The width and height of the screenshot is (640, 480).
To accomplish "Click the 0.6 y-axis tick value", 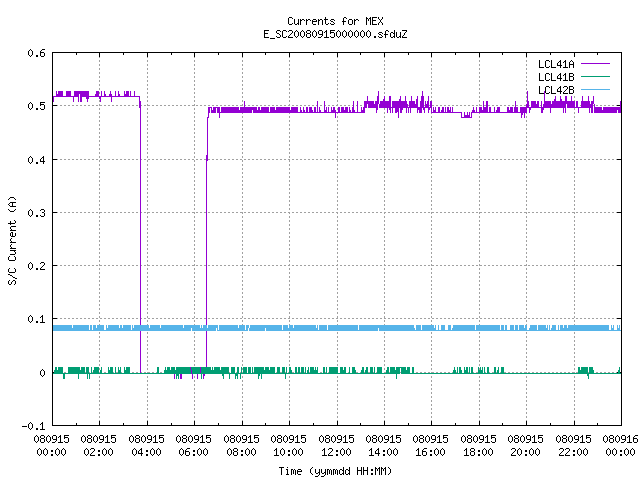I will pos(36,53).
